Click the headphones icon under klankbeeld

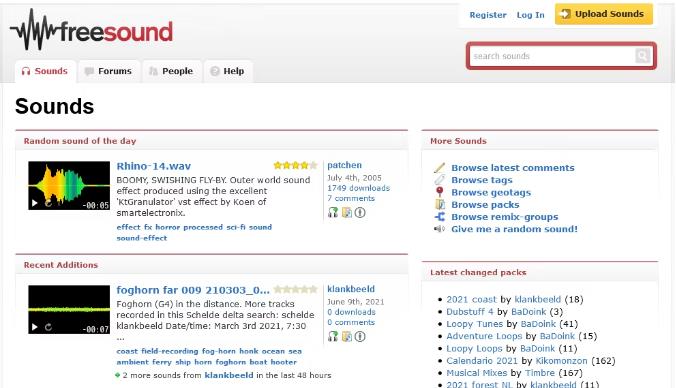coord(333,336)
